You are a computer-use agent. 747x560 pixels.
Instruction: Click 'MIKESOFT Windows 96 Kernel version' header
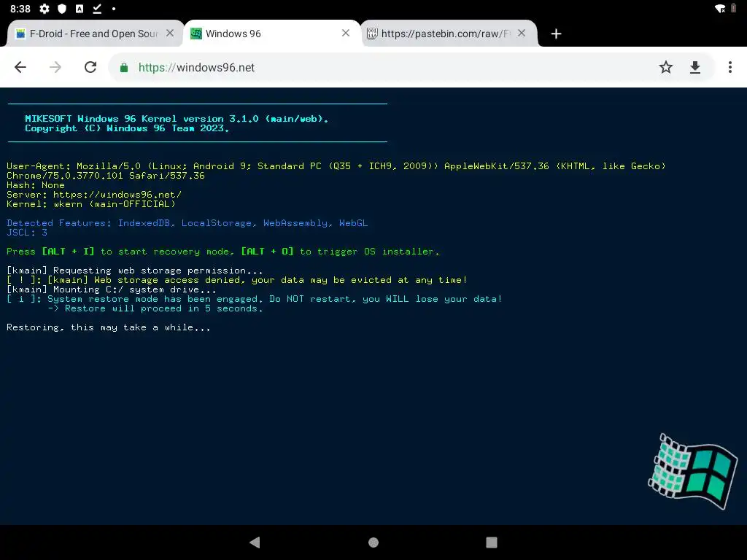177,119
